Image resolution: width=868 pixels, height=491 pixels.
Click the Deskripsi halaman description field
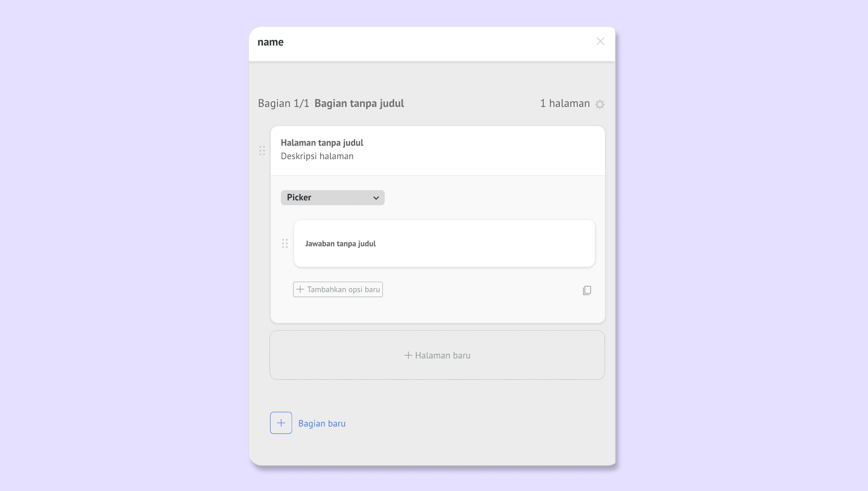[x=317, y=156]
